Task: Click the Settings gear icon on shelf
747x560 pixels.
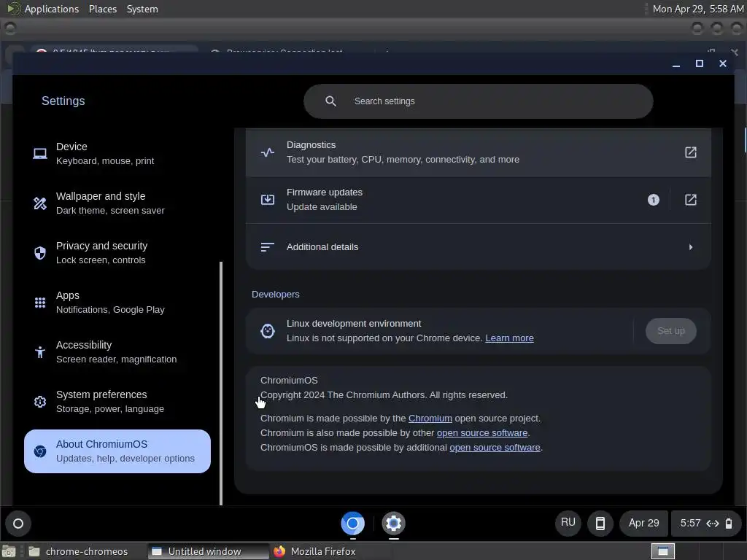Action: 393,524
